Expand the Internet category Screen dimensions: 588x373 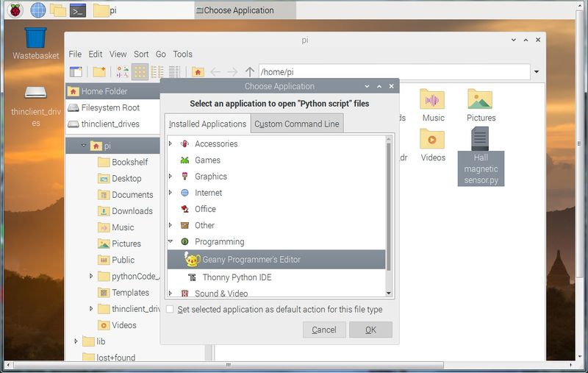171,192
